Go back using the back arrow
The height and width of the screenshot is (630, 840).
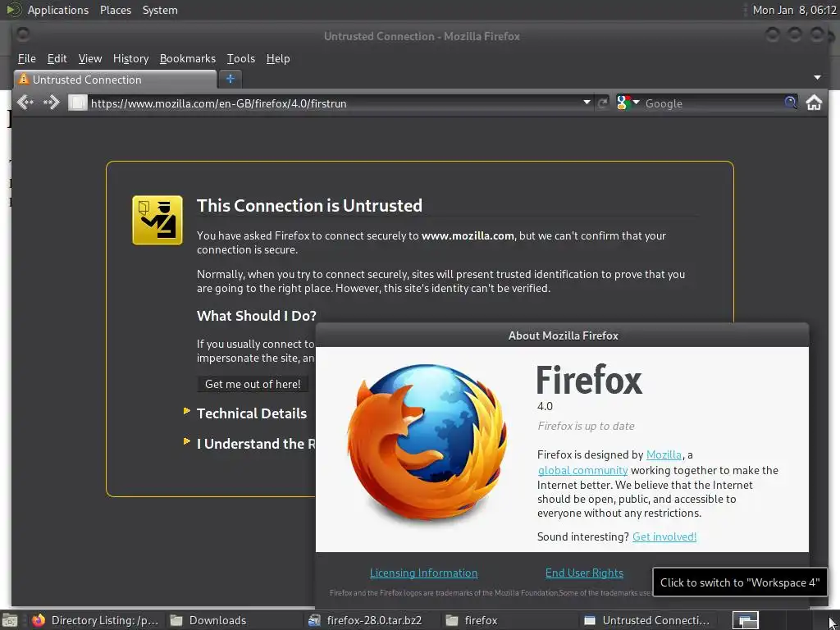(25, 103)
